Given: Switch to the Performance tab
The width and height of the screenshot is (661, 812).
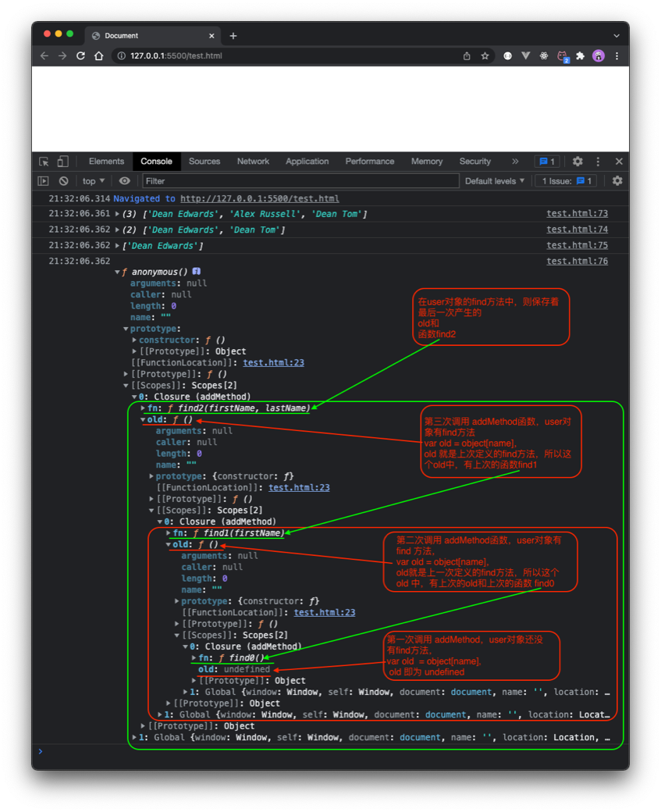Looking at the screenshot, I should click(370, 162).
